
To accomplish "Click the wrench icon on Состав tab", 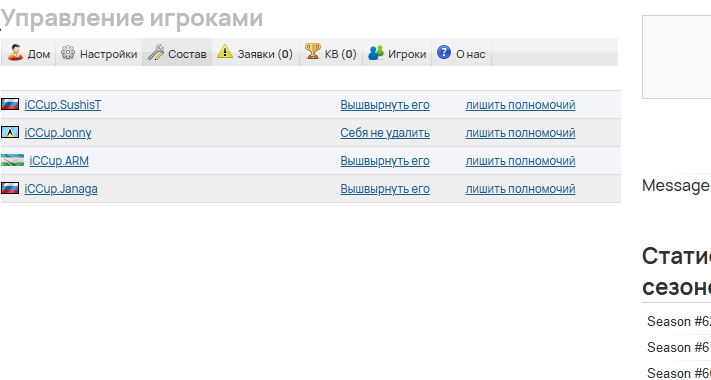I will [156, 53].
